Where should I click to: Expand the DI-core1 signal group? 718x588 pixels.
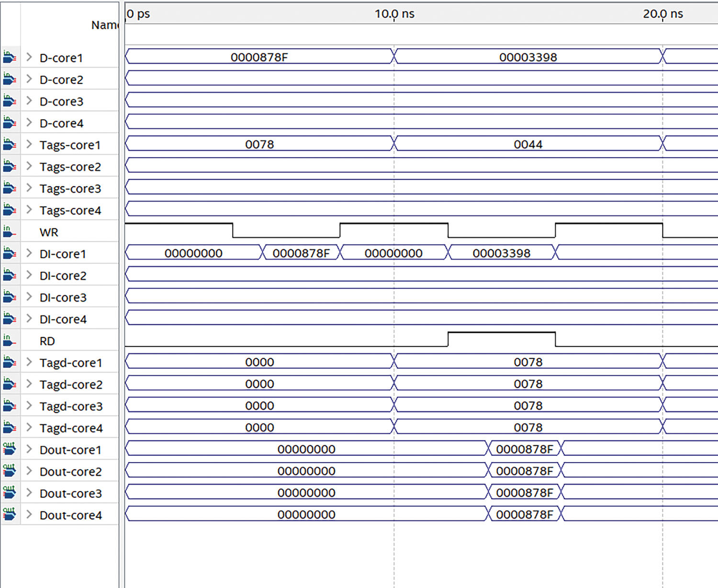[x=29, y=253]
